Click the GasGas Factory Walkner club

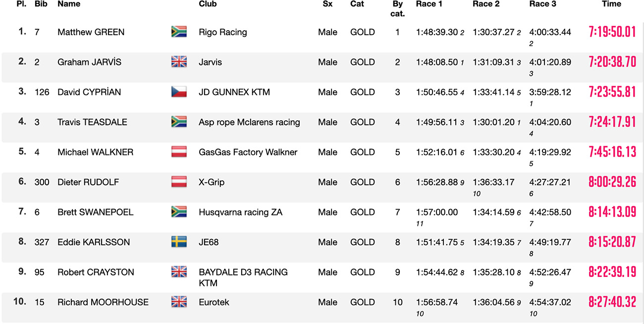click(x=248, y=153)
